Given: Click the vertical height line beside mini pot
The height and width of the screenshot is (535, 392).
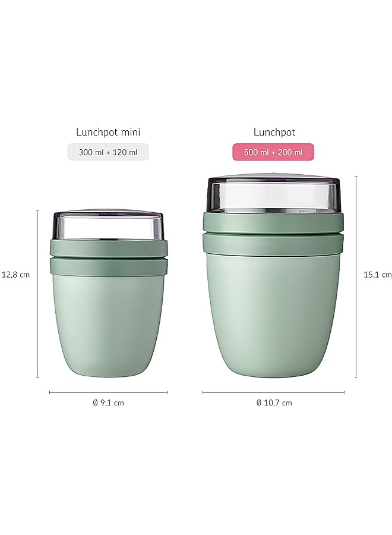Looking at the screenshot, I should pos(37,294).
